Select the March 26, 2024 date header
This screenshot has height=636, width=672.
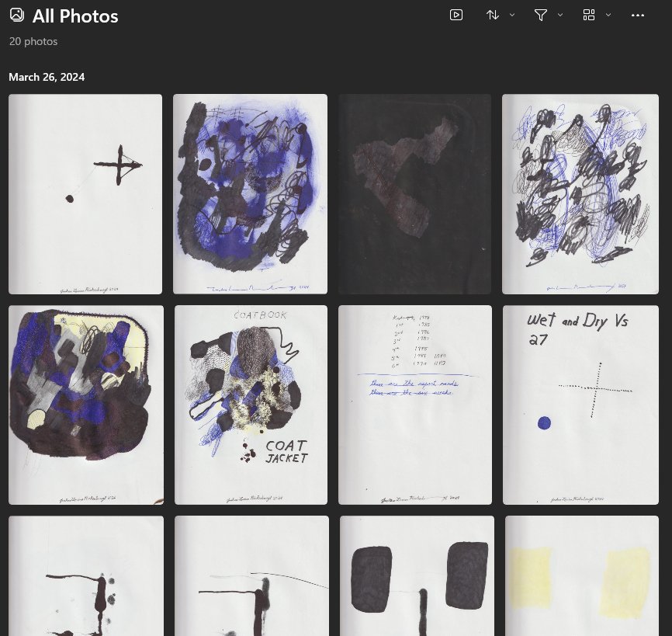[47, 77]
